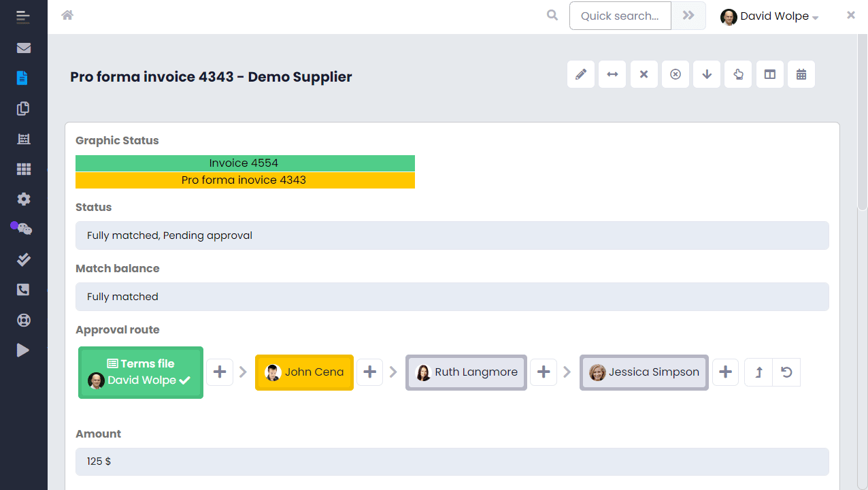Click the columns layout icon
The height and width of the screenshot is (490, 868).
[770, 75]
